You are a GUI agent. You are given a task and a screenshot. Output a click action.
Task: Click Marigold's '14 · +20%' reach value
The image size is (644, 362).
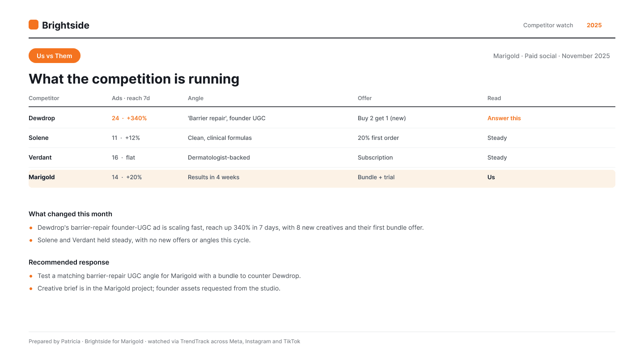pos(127,177)
